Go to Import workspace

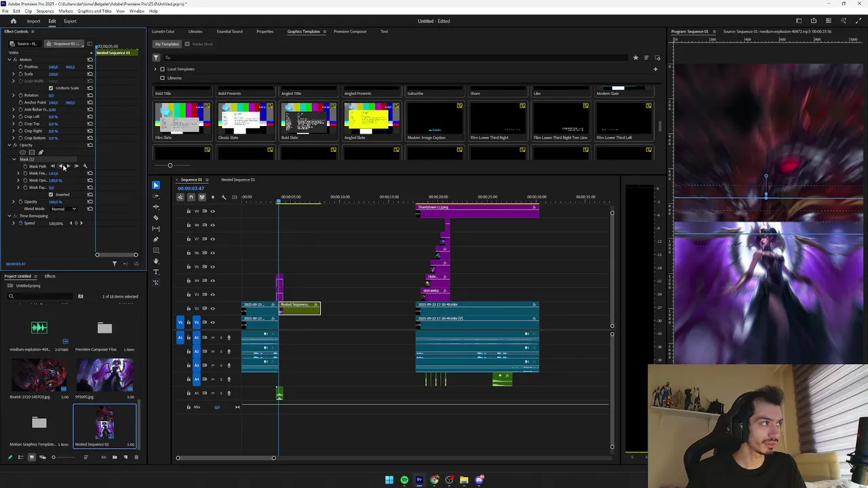(x=33, y=21)
